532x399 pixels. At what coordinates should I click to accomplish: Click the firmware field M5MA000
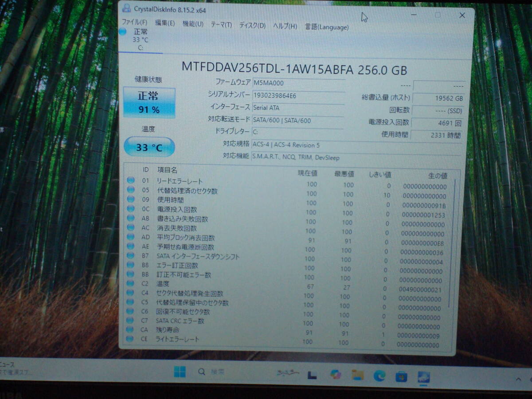coord(299,83)
